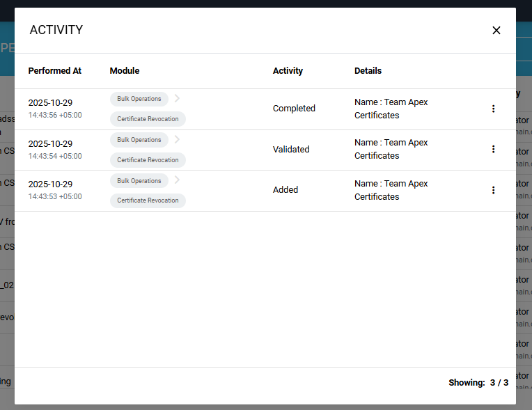This screenshot has width=532, height=410.
Task: Open three-dot menu for Completed activity row
Action: pyautogui.click(x=493, y=109)
